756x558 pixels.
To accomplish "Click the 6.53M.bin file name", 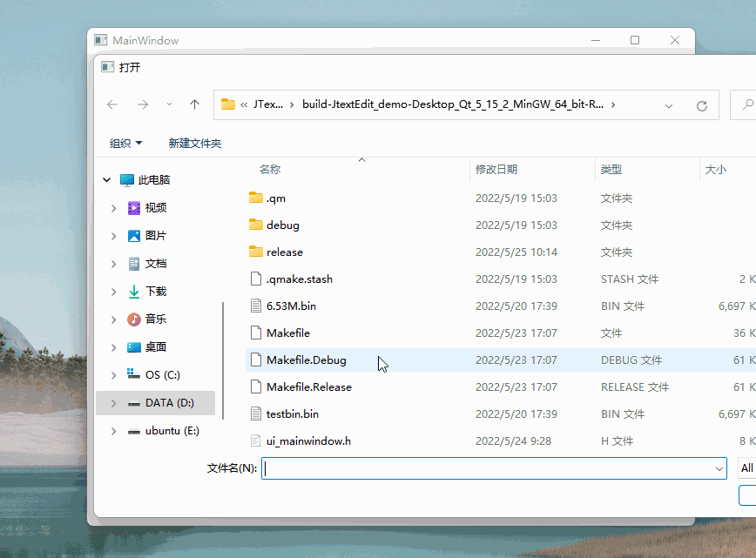I will [291, 306].
